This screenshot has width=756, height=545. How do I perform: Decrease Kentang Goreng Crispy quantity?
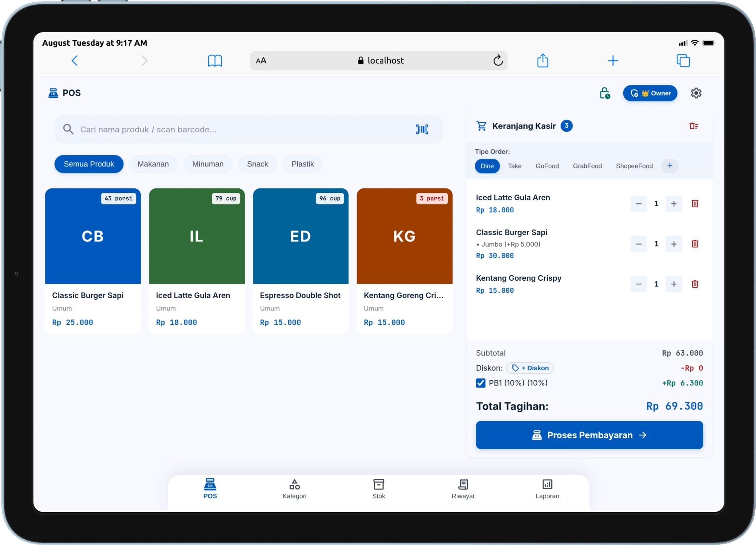(x=638, y=284)
